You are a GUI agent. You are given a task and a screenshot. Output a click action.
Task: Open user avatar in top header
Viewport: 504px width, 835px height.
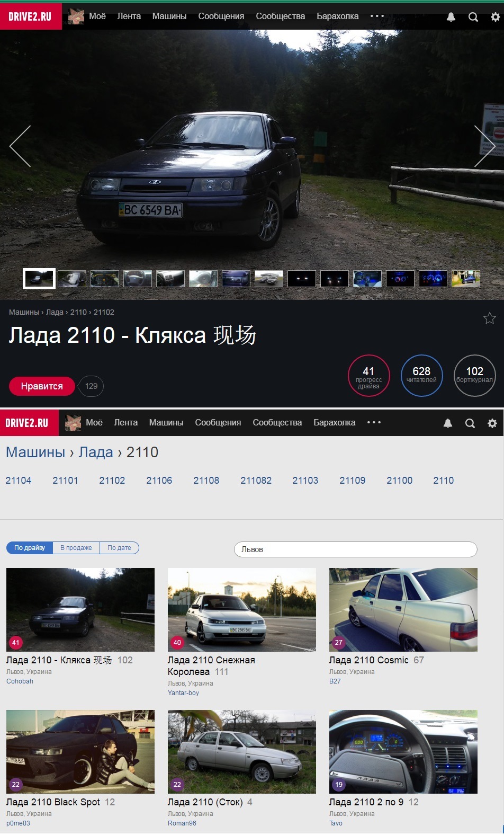coord(76,16)
